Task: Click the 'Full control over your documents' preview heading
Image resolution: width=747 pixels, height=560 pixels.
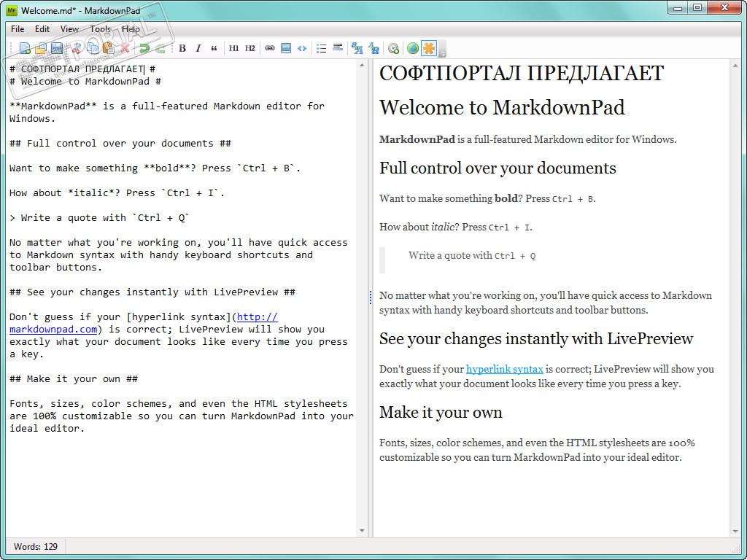Action: (498, 168)
